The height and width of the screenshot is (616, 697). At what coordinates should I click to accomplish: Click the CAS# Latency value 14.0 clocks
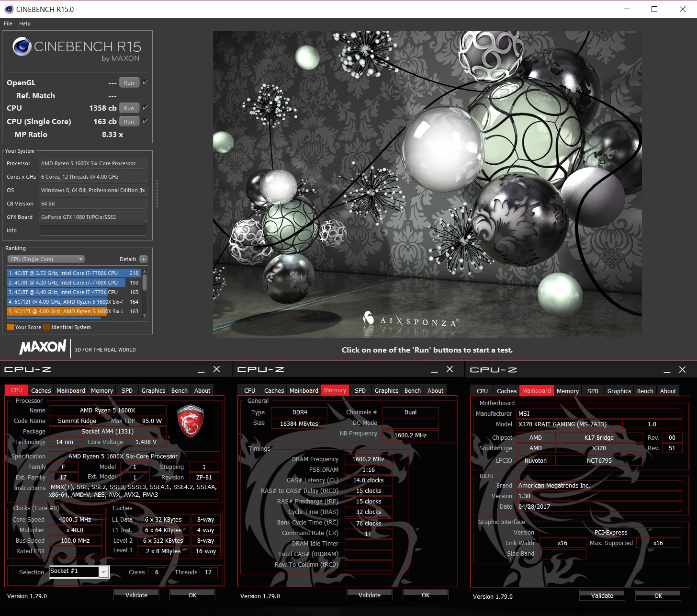point(369,480)
